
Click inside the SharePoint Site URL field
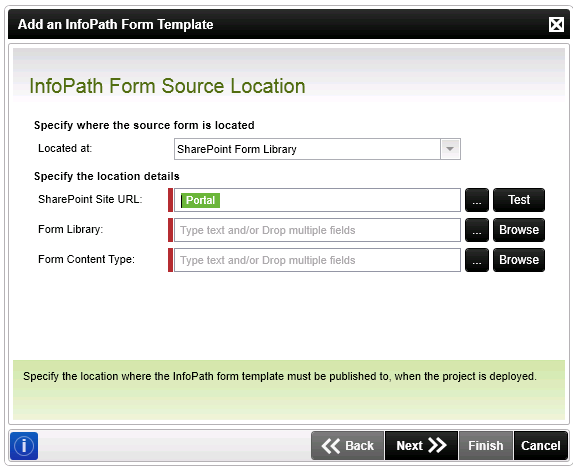tap(317, 200)
